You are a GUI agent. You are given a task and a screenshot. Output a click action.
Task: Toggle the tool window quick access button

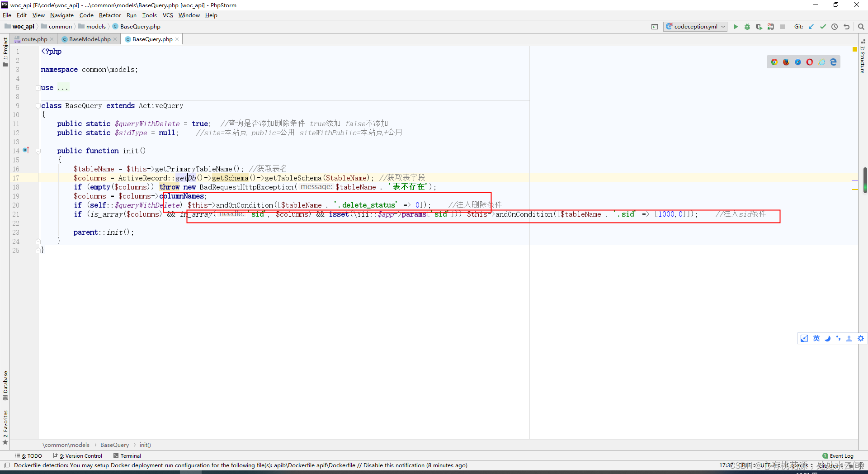pyautogui.click(x=7, y=465)
